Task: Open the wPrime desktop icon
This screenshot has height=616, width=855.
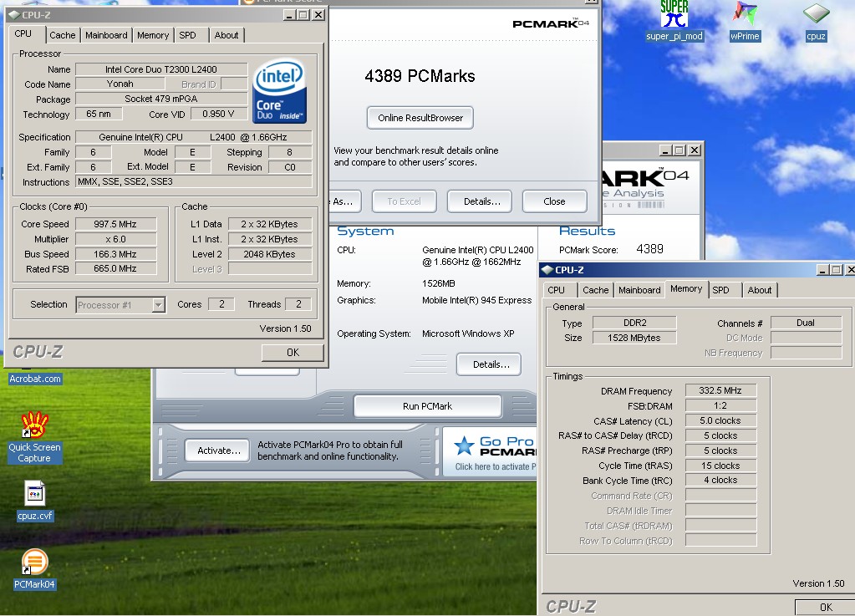Action: pyautogui.click(x=745, y=21)
